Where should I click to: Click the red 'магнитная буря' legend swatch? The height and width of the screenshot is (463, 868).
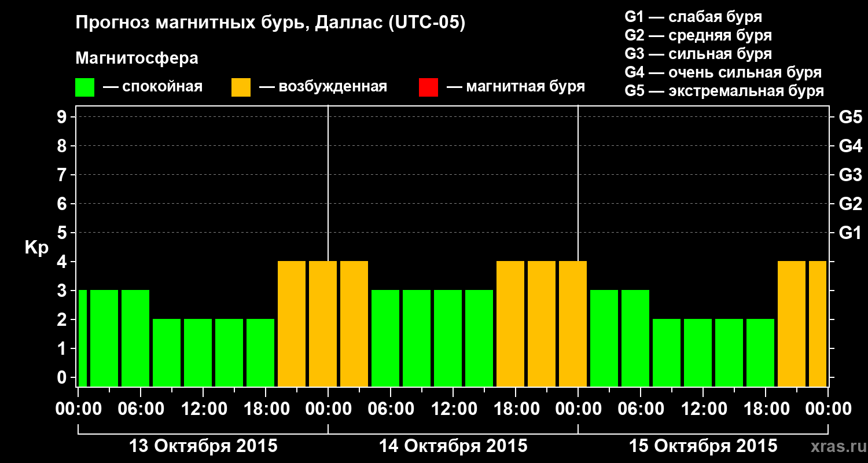pyautogui.click(x=428, y=87)
